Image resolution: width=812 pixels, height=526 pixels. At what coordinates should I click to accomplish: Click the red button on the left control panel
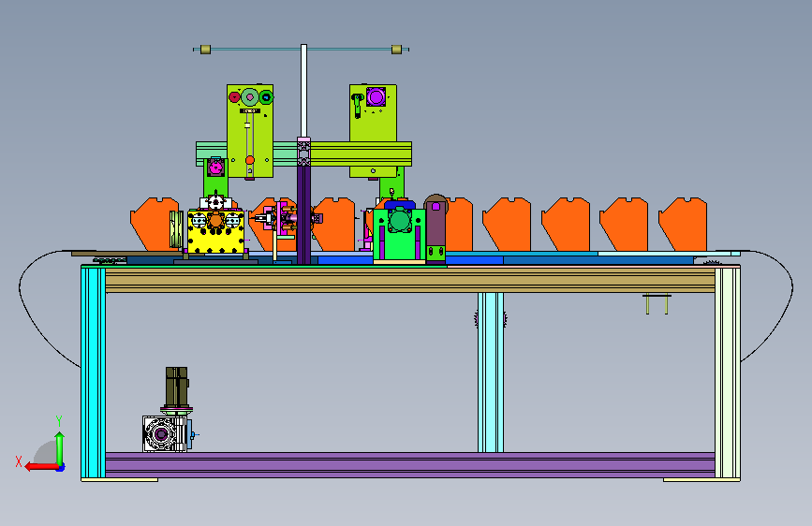tap(234, 97)
